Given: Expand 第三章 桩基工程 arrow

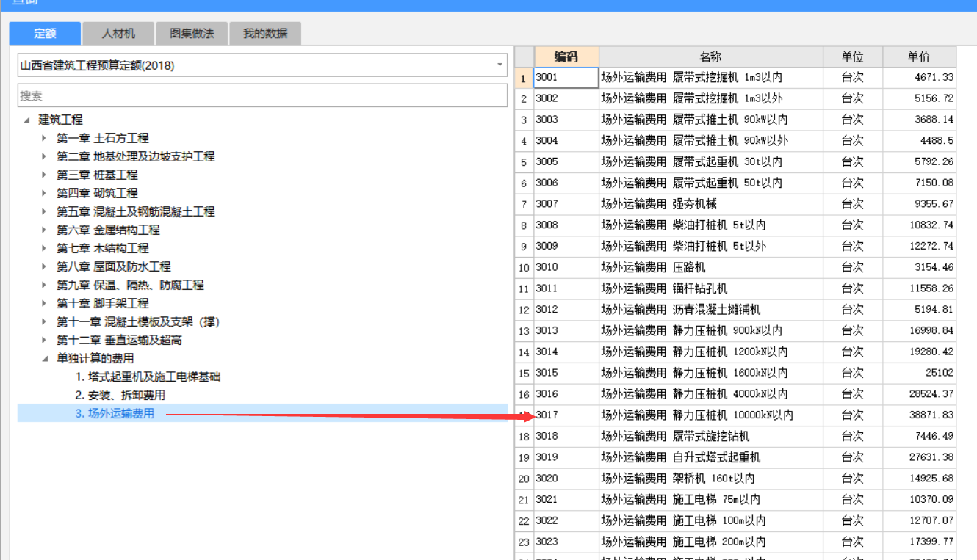Looking at the screenshot, I should [44, 175].
